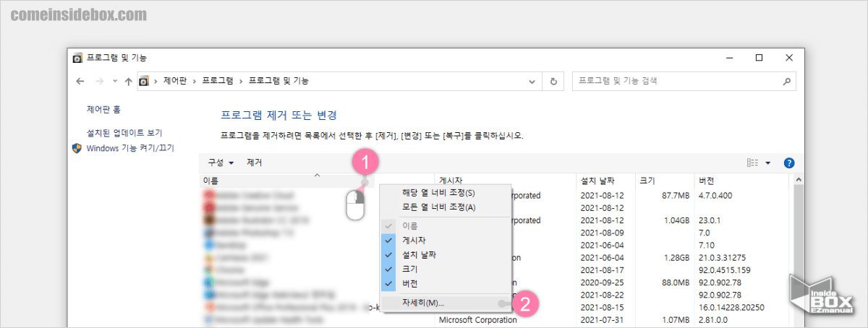Select the 2020-09-25 install date cell
This screenshot has height=328, width=868.
coord(602,282)
